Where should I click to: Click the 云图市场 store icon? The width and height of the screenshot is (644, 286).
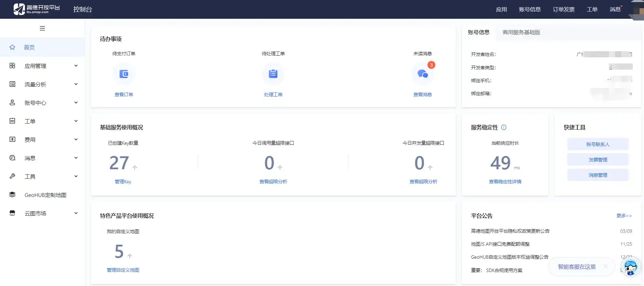(12, 213)
